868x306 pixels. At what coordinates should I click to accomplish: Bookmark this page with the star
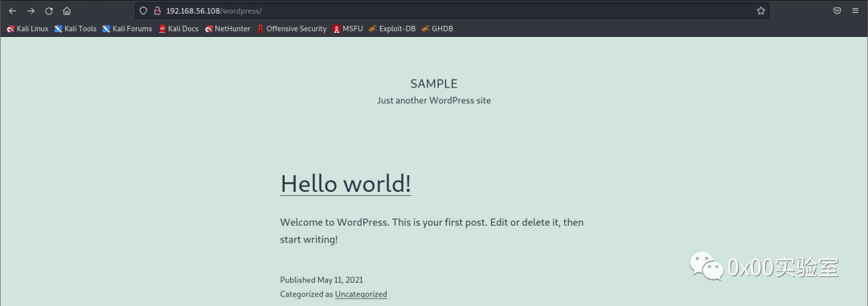pyautogui.click(x=760, y=10)
